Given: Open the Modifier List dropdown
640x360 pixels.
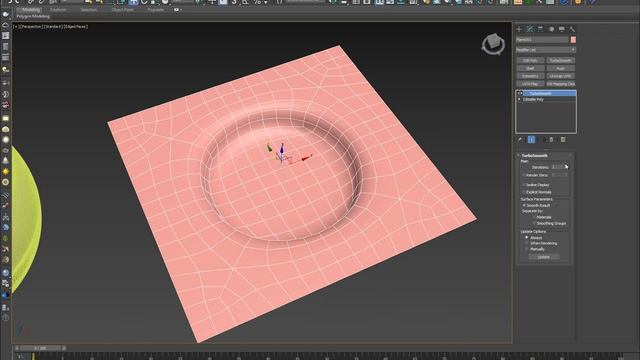Looking at the screenshot, I should click(546, 50).
